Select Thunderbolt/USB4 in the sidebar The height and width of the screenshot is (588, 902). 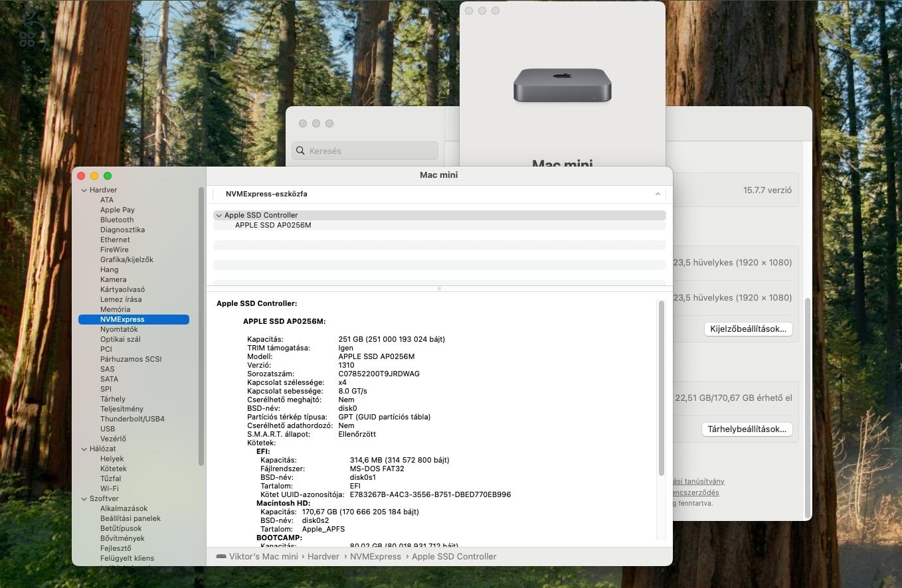coord(132,419)
